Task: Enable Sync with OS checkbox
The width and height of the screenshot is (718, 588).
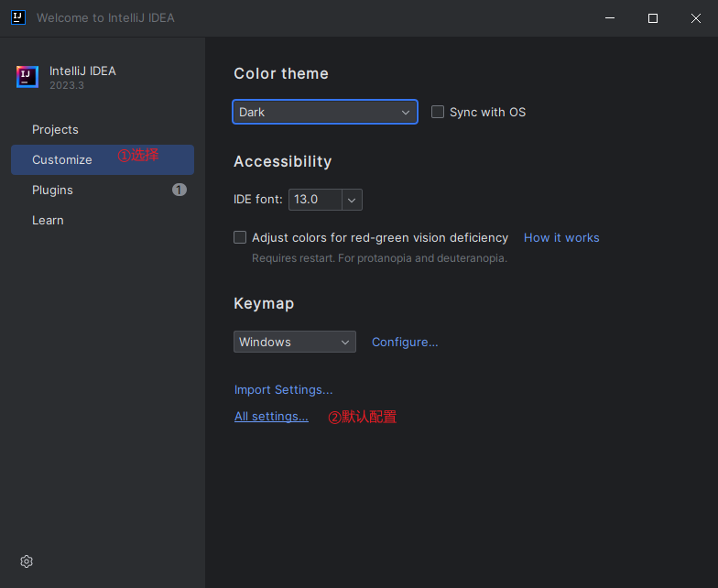Action: pyautogui.click(x=438, y=112)
